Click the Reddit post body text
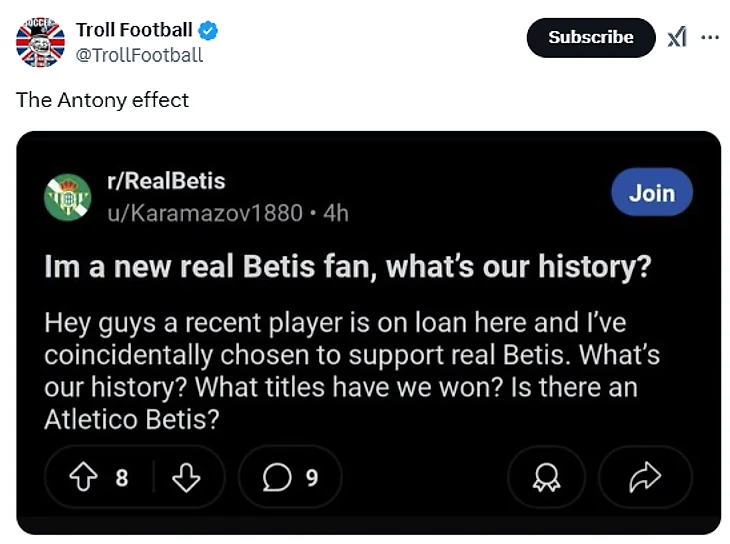This screenshot has height=544, width=730. click(350, 370)
